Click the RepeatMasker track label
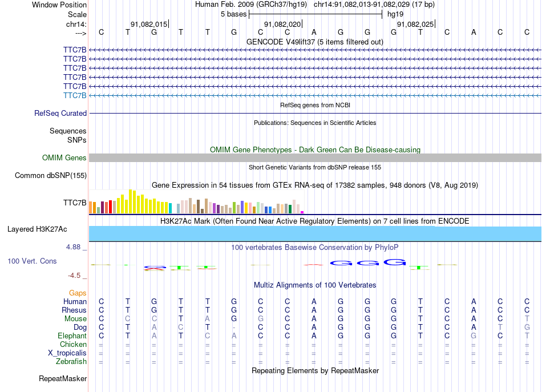Viewport: 542px width, 392px height. tap(63, 378)
